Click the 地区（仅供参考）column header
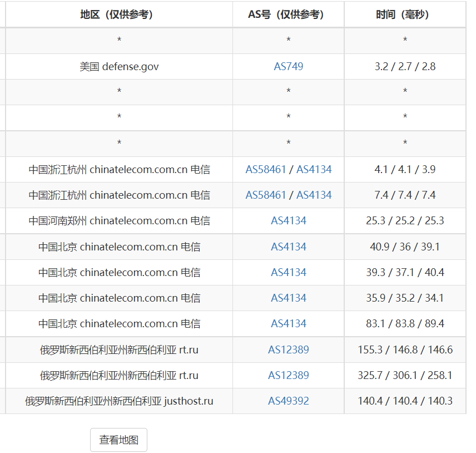This screenshot has width=476, height=453. pos(119,14)
